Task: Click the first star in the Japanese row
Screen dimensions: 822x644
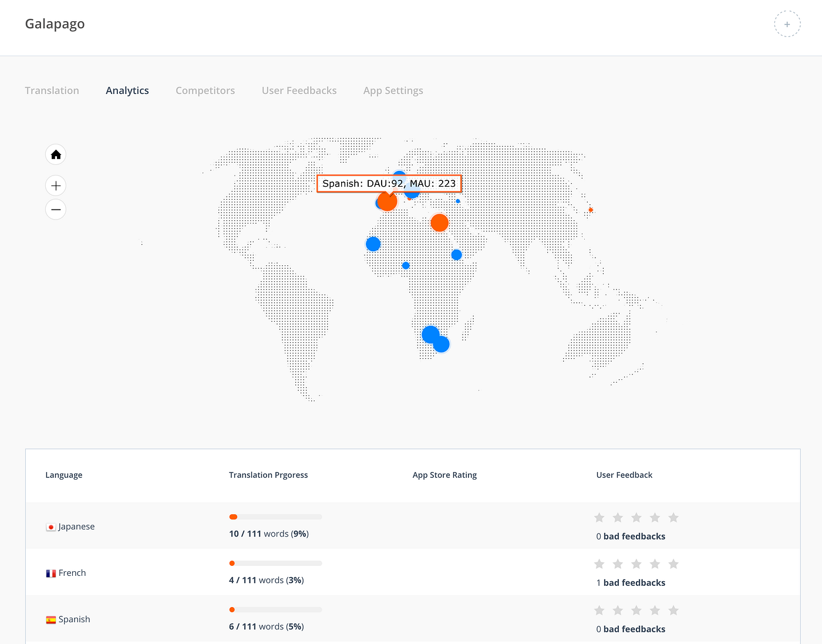Action: pos(599,517)
